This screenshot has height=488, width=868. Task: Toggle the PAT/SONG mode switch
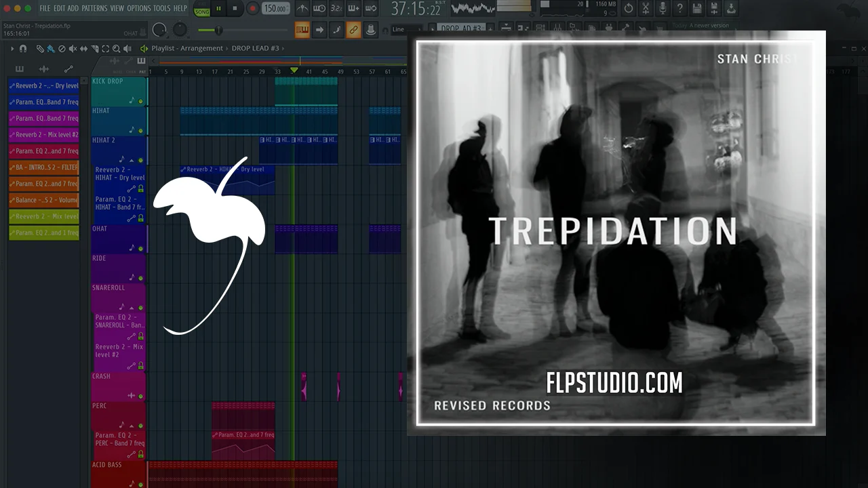coord(201,8)
